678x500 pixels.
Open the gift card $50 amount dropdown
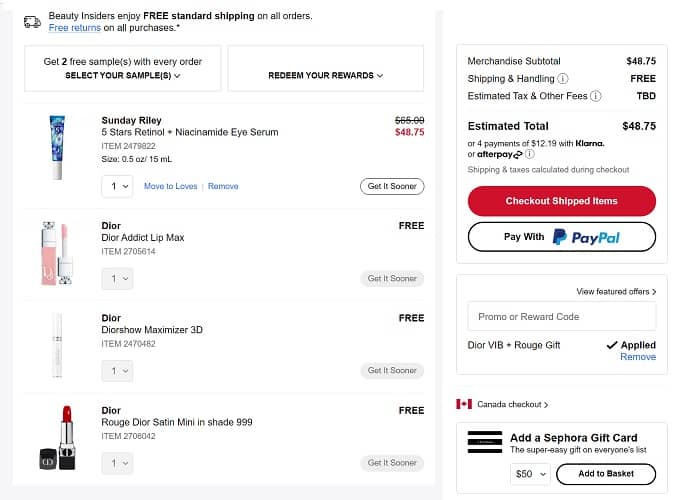click(x=525, y=474)
